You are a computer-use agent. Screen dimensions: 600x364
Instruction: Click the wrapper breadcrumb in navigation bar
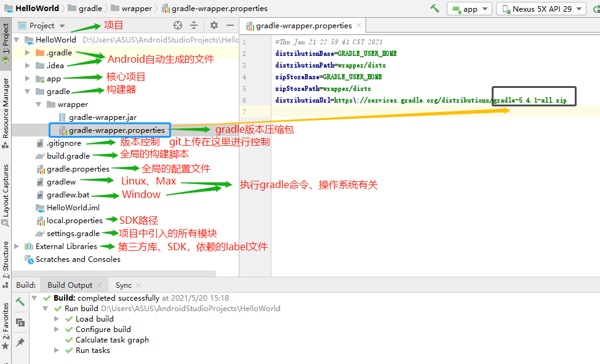tap(131, 9)
